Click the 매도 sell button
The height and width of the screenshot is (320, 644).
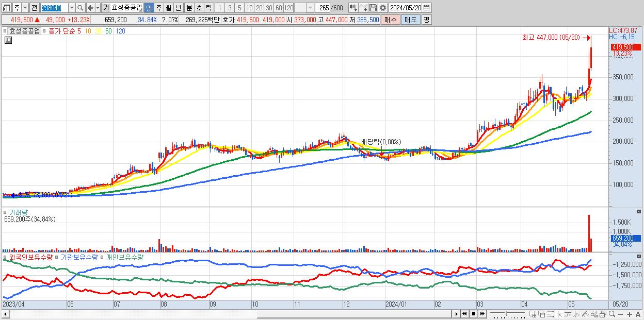pyautogui.click(x=410, y=20)
